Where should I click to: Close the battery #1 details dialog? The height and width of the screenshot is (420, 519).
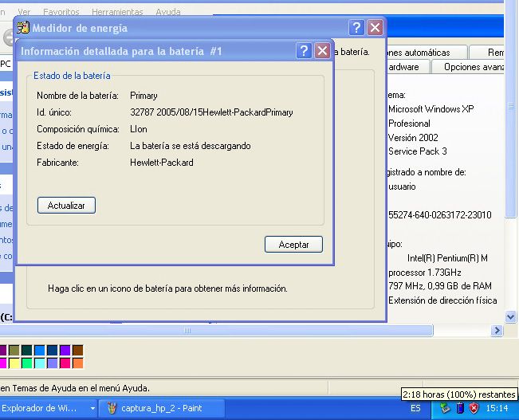coord(322,51)
